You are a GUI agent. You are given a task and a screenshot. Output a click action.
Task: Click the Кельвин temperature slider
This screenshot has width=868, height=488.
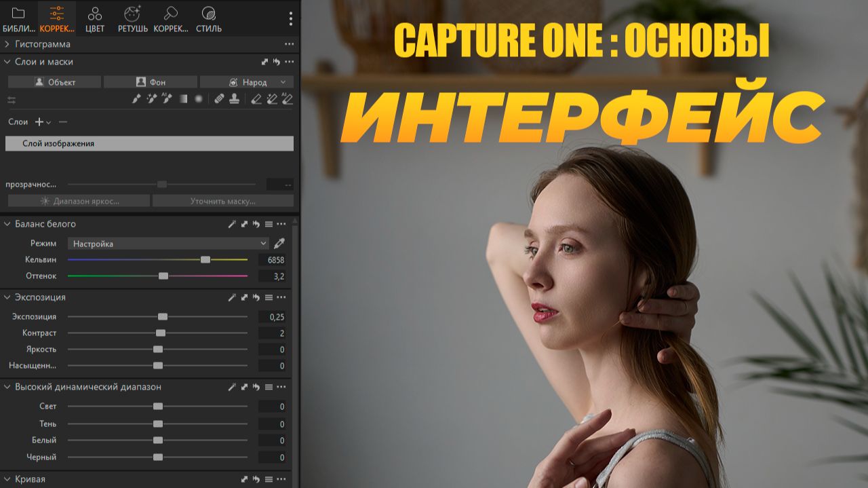157,260
